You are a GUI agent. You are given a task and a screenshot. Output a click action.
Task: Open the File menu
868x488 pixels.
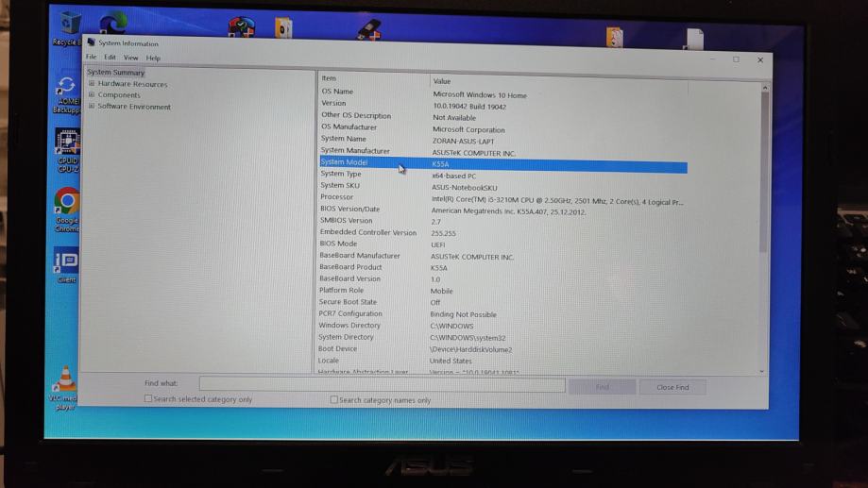(x=92, y=57)
